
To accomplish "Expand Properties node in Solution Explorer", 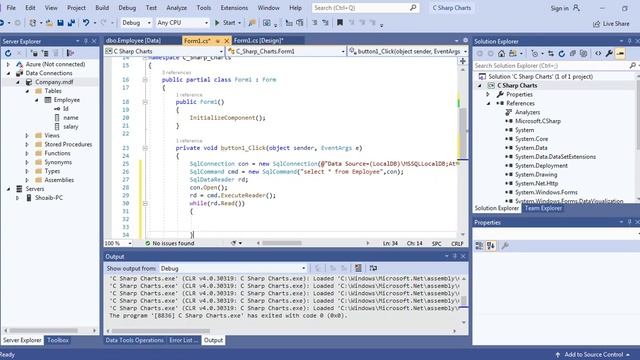I will point(488,95).
